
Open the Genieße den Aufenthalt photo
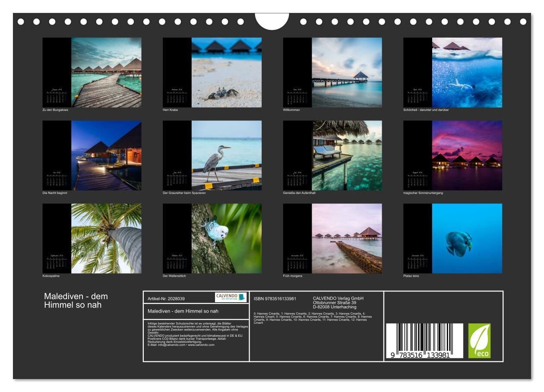point(347,155)
